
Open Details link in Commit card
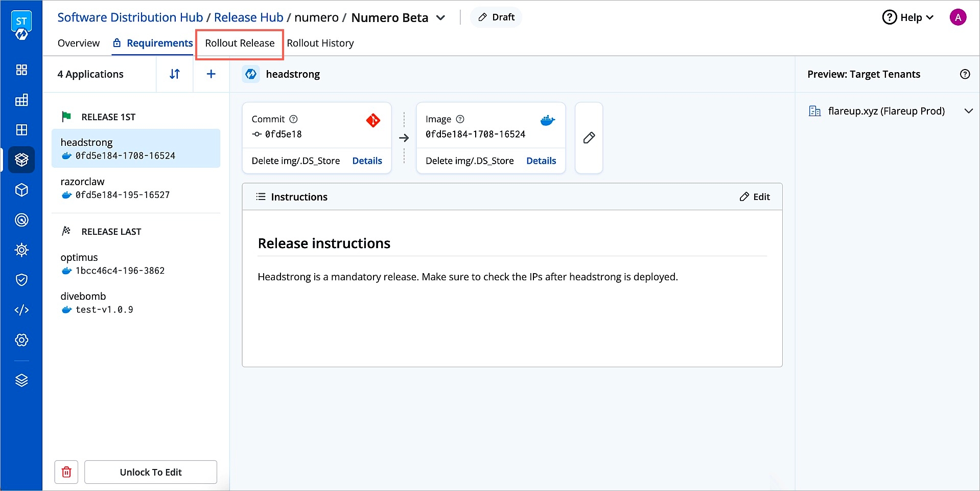pos(367,161)
